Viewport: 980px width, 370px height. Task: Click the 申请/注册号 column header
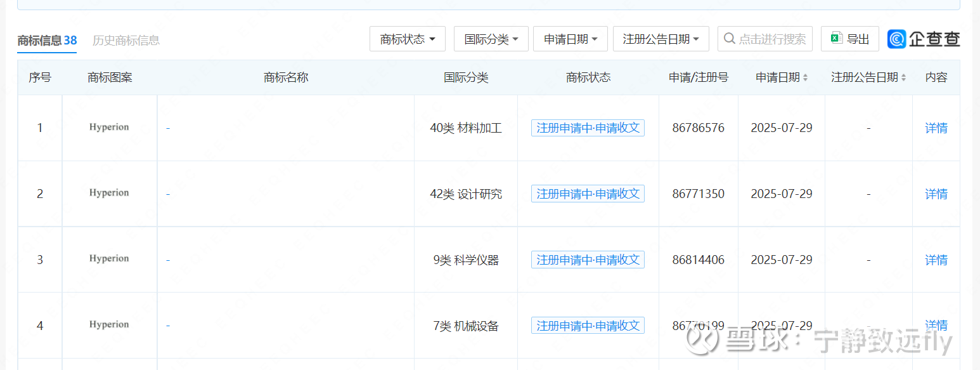tap(699, 77)
